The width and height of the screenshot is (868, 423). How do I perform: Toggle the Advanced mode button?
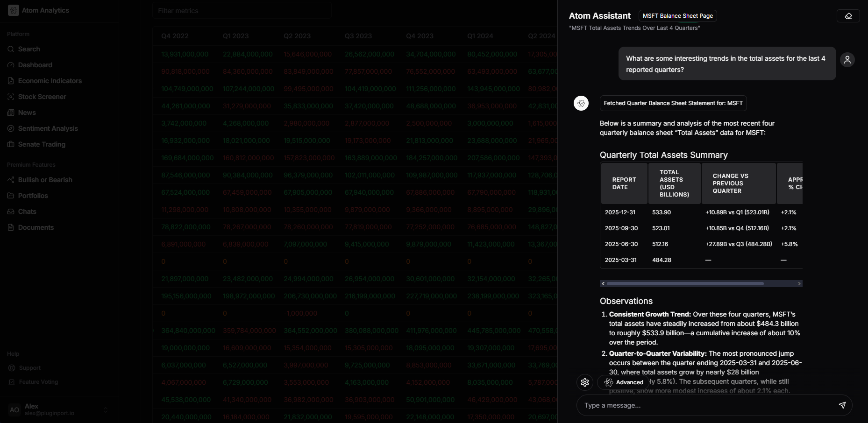[x=624, y=382]
